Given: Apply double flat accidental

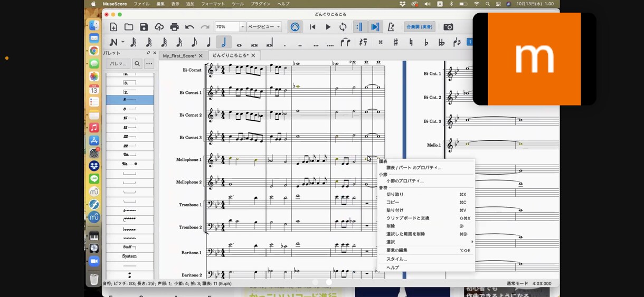Looking at the screenshot, I should pyautogui.click(x=441, y=42).
